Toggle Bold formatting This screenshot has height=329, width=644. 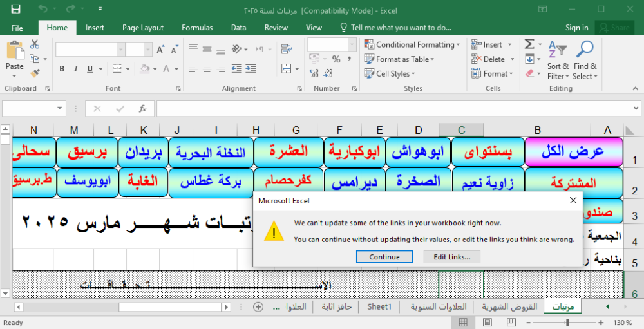click(62, 69)
